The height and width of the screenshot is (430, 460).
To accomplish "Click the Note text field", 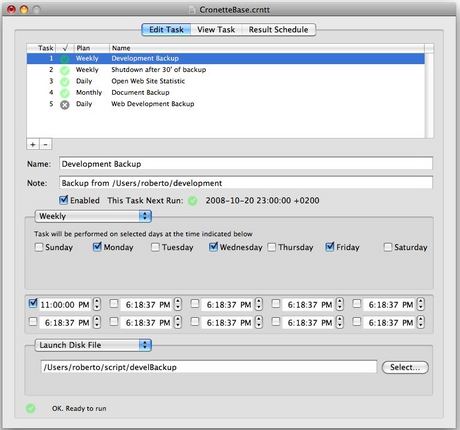I will [x=246, y=183].
